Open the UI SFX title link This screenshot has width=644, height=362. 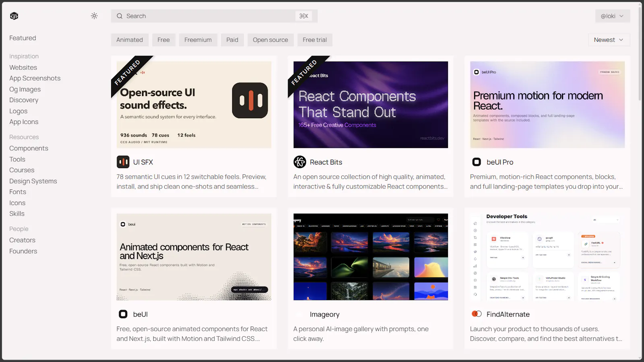(x=143, y=162)
